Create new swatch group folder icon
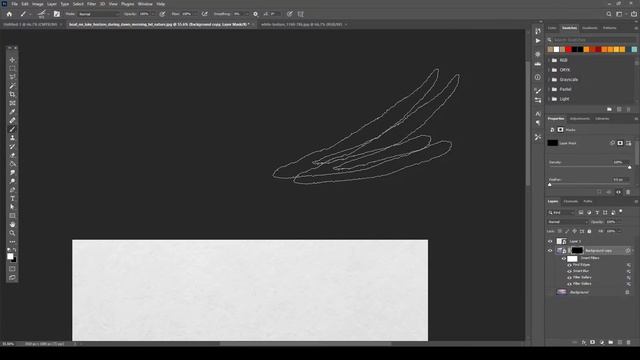The image size is (640, 360). click(609, 109)
